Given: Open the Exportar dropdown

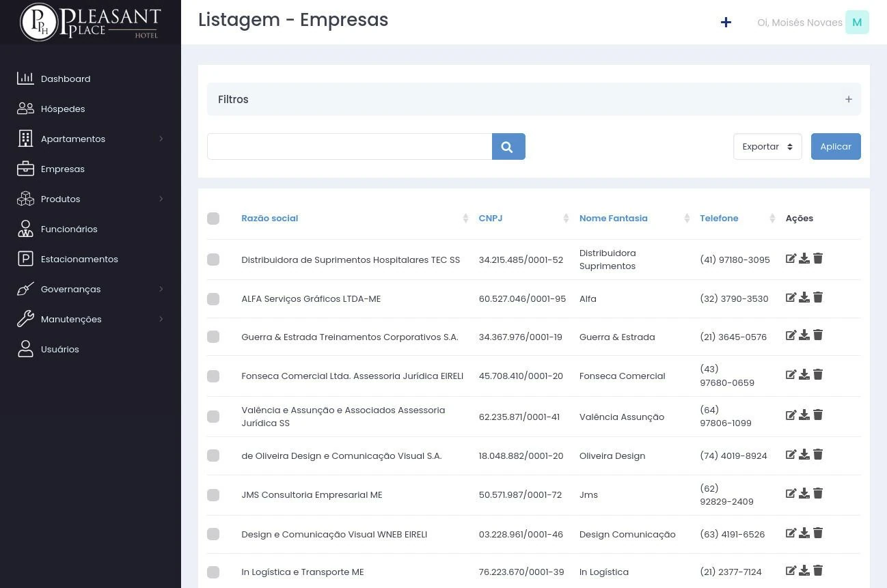Looking at the screenshot, I should (767, 147).
